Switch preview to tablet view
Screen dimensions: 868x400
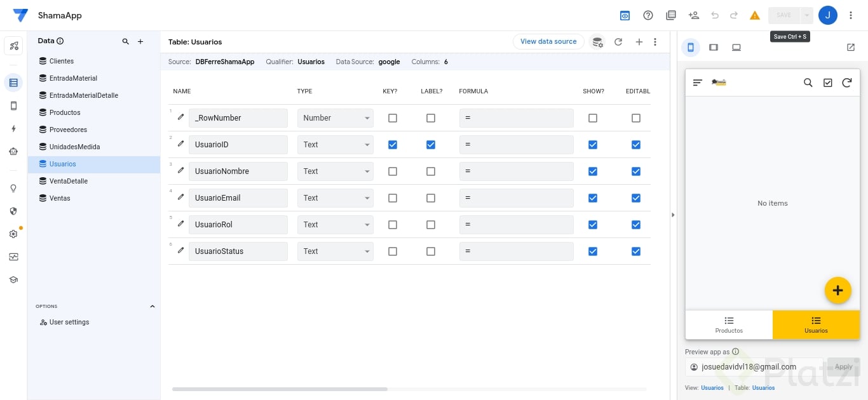(714, 47)
